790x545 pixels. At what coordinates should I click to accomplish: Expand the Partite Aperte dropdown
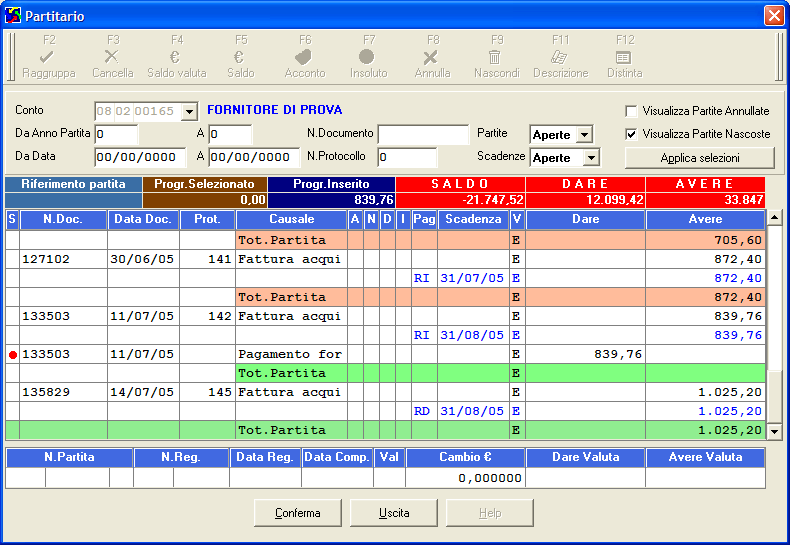pyautogui.click(x=584, y=134)
